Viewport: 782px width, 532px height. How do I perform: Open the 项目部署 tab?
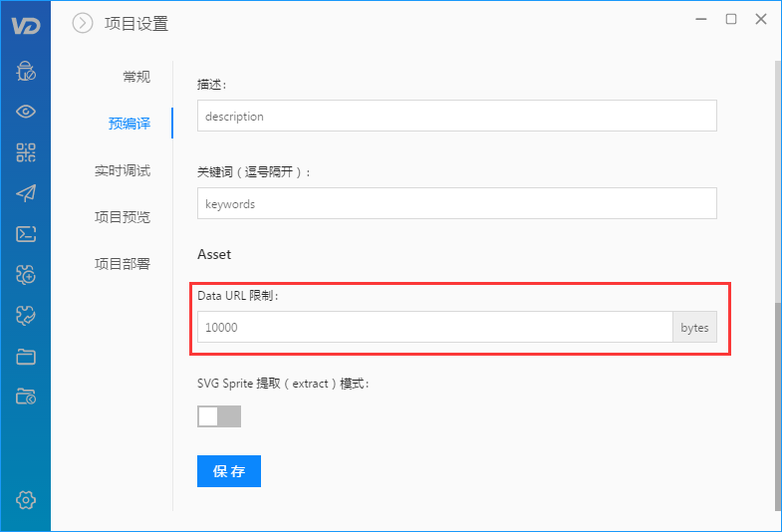123,263
